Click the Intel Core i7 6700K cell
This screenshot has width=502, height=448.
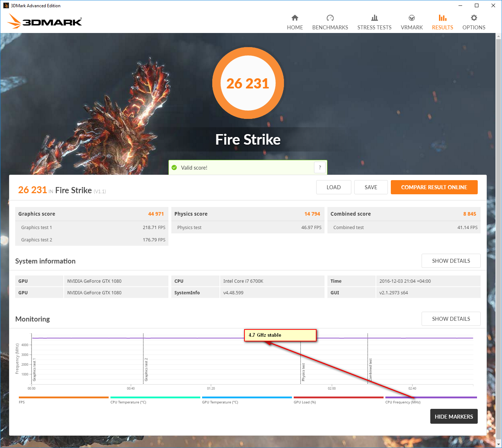pyautogui.click(x=272, y=281)
